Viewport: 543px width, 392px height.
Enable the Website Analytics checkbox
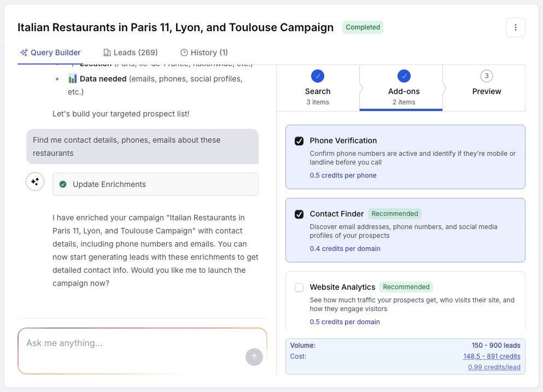(299, 288)
